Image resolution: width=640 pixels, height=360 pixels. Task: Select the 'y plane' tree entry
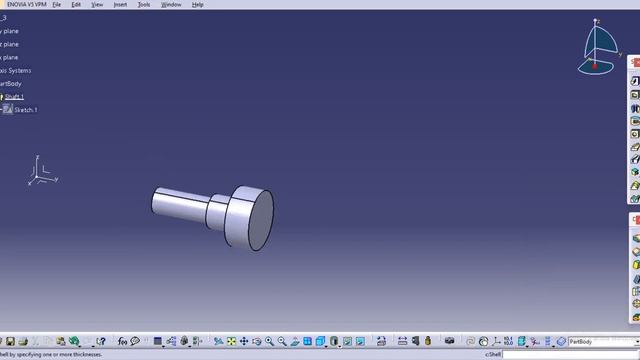coord(9,31)
